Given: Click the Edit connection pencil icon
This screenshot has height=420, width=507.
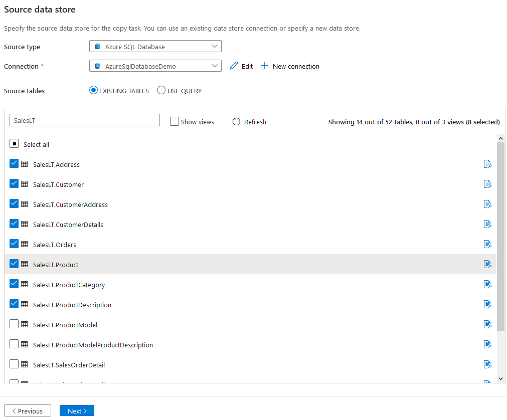Looking at the screenshot, I should pyautogui.click(x=234, y=66).
